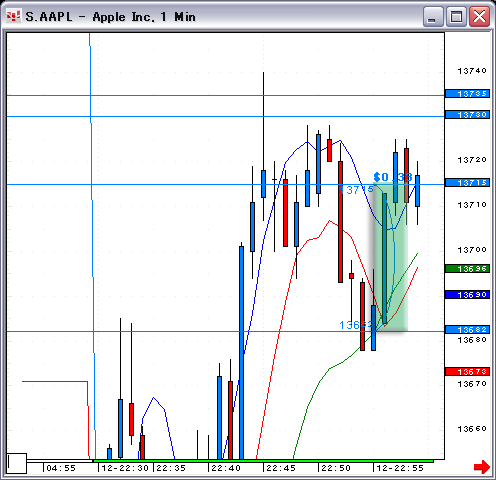
Task: Click the 13700 price scale label
Action: click(x=472, y=249)
